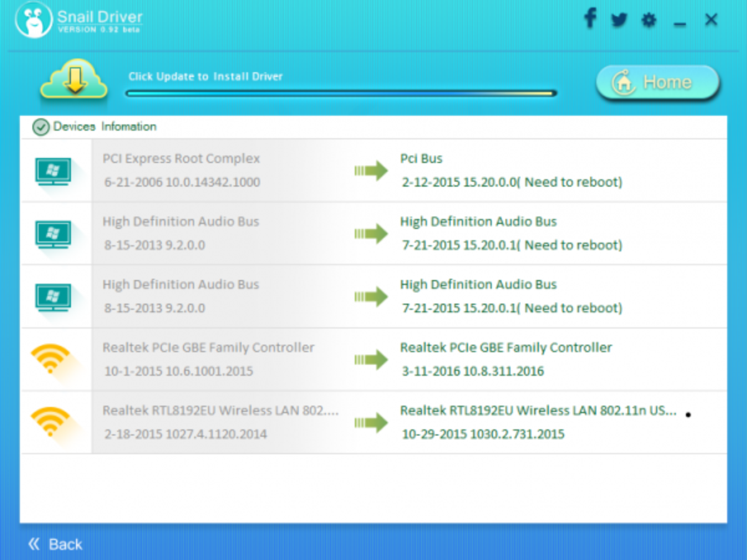Click 2-12-2015 15.20.0.0 Need to reboot text
Viewport: 747px width, 560px height.
[512, 182]
